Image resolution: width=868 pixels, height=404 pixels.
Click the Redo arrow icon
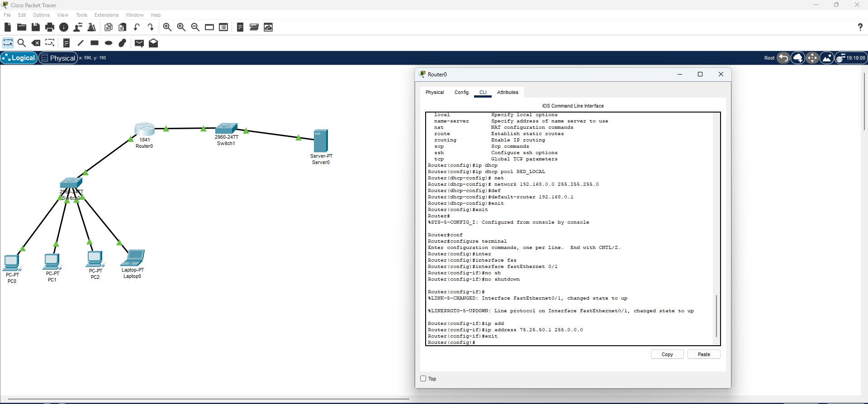(151, 27)
